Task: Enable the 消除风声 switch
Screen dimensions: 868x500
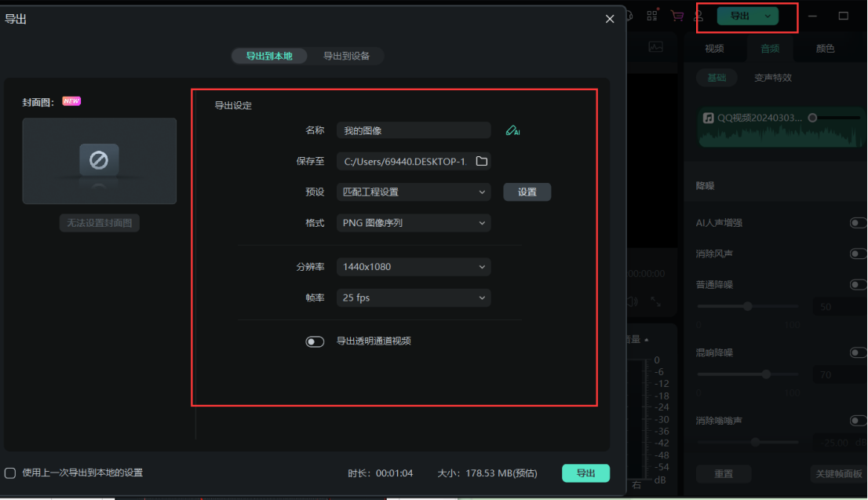Action: (857, 254)
